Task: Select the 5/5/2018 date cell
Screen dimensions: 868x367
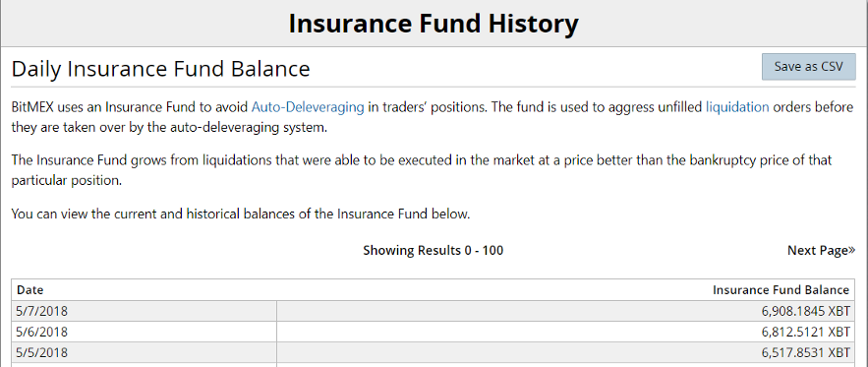Action: tap(144, 352)
